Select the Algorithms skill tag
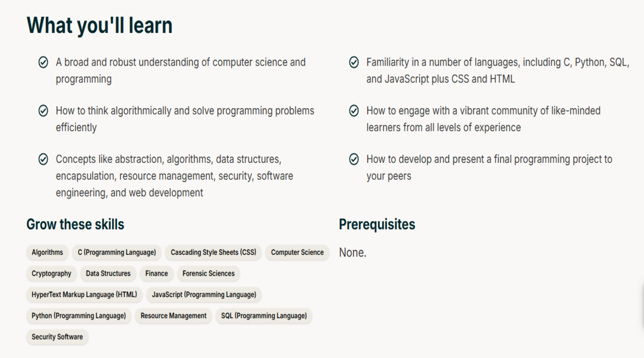 [47, 252]
